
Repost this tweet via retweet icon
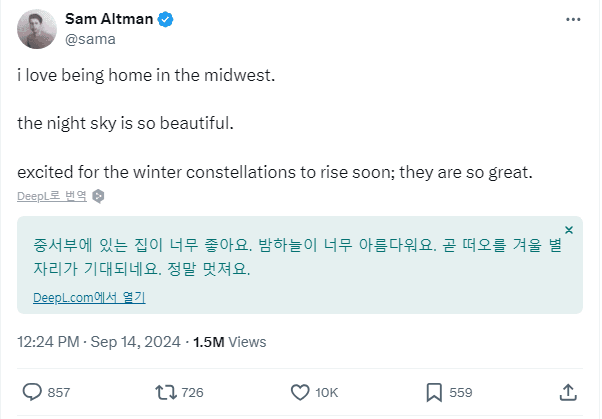165,391
